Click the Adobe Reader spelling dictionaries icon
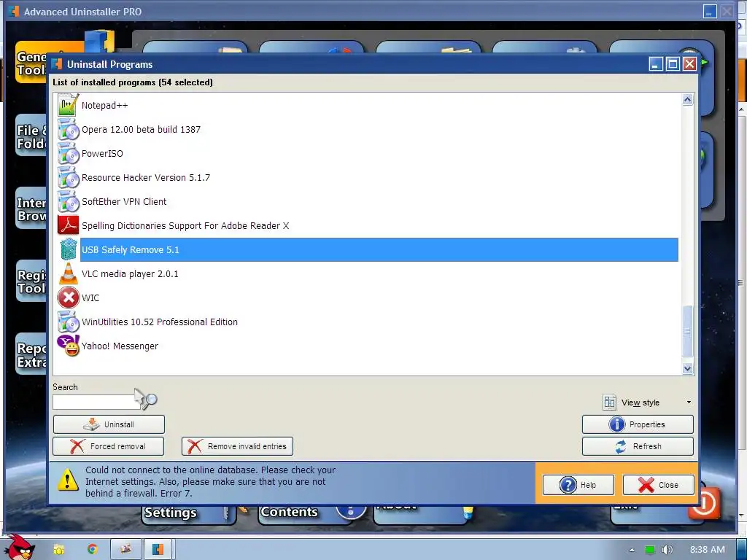Image resolution: width=747 pixels, height=560 pixels. pyautogui.click(x=68, y=225)
